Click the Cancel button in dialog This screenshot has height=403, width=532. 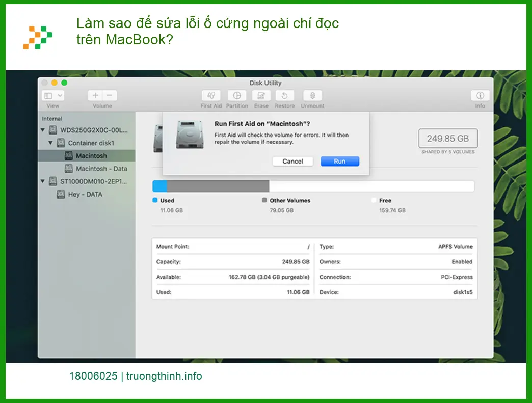[293, 161]
